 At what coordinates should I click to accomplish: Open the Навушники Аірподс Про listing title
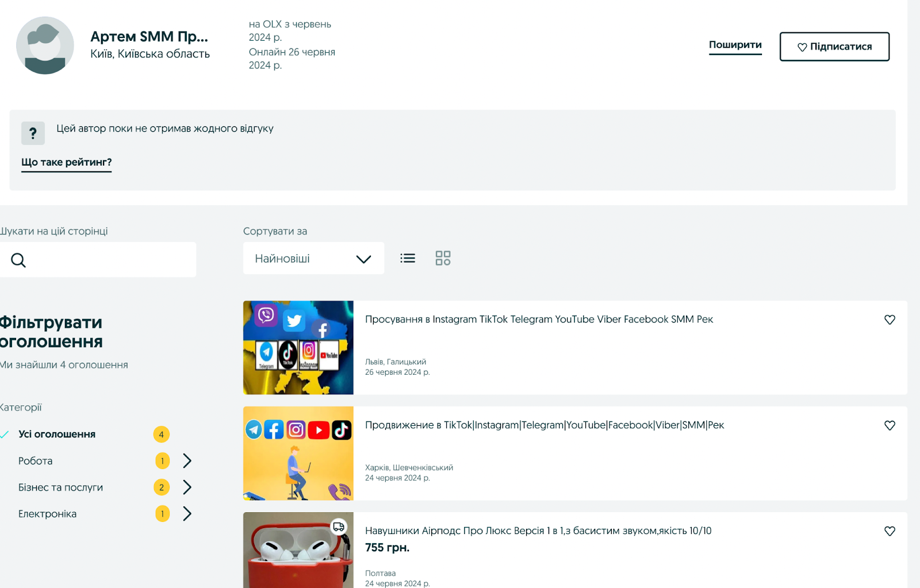pos(538,531)
